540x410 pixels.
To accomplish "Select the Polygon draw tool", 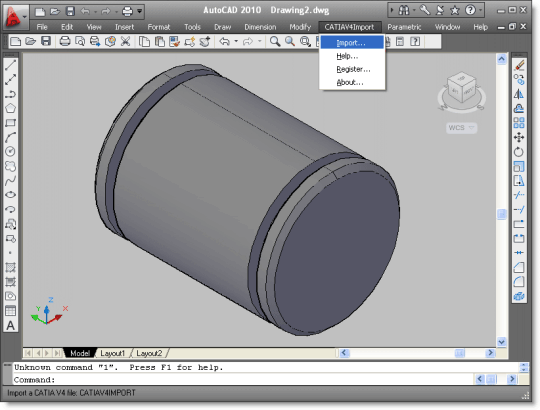I will pyautogui.click(x=11, y=108).
